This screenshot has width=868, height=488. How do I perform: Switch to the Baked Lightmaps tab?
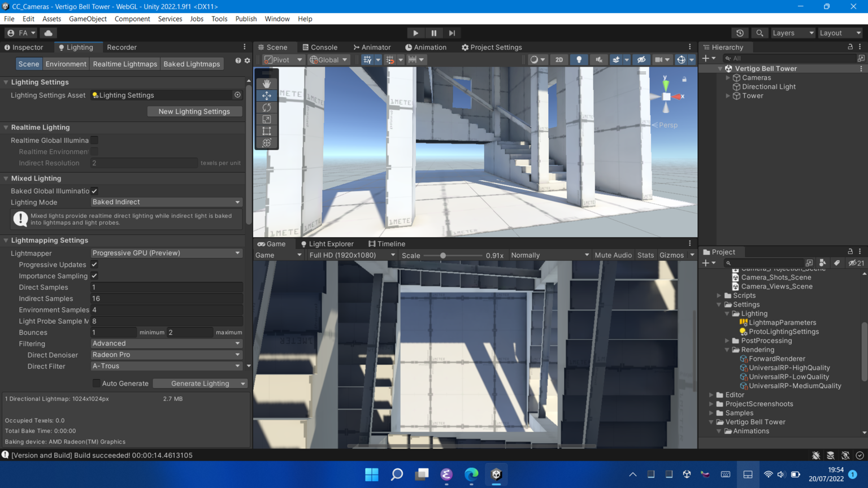pyautogui.click(x=192, y=64)
